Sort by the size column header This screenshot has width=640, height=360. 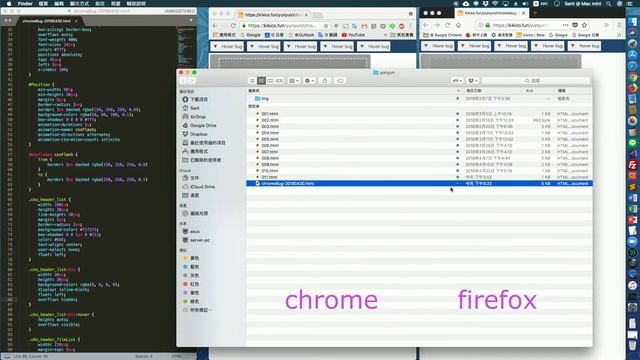click(539, 91)
